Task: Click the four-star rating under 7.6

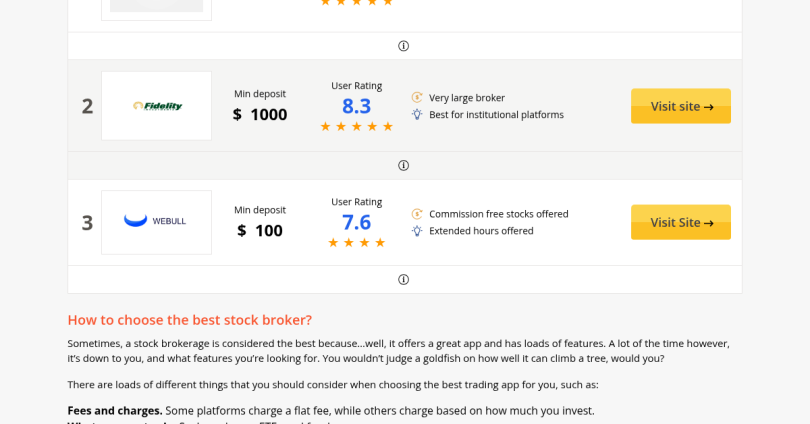Action: (x=356, y=243)
